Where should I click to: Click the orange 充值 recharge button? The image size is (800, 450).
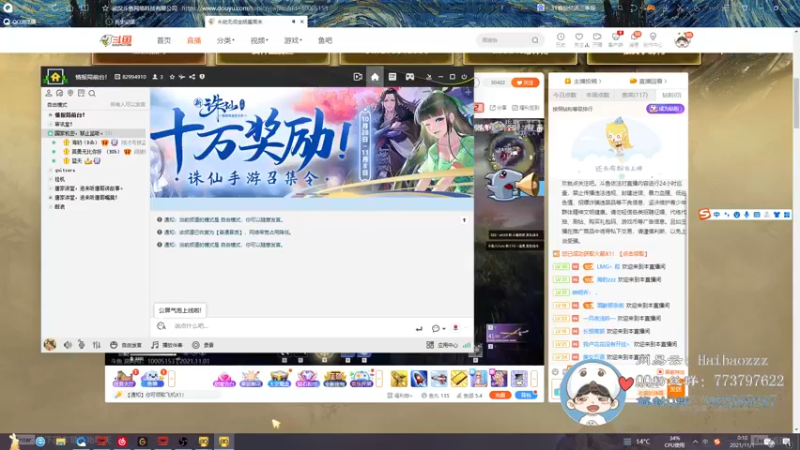(500, 395)
